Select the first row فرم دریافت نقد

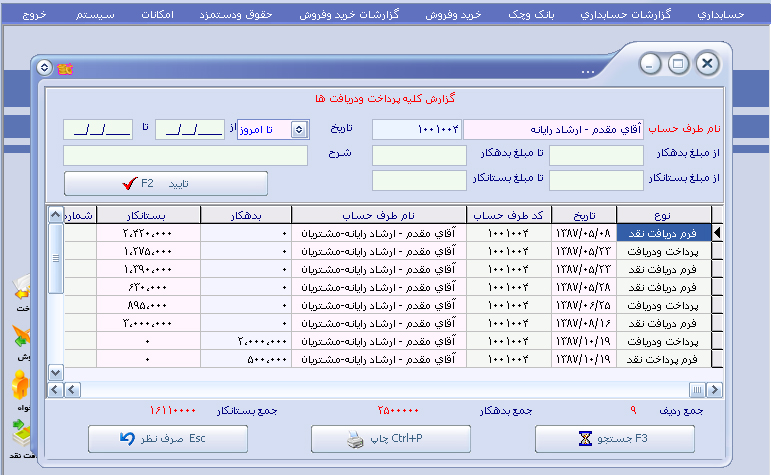click(664, 233)
